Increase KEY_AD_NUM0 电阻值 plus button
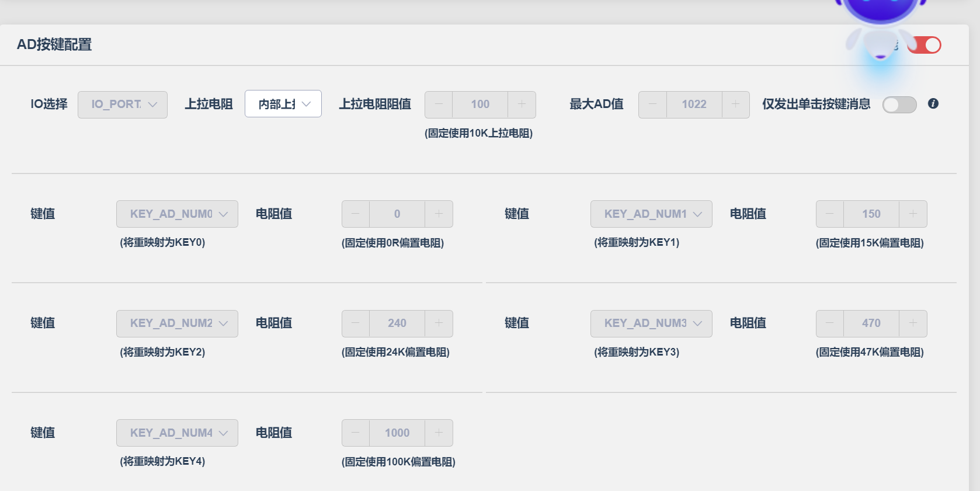This screenshot has height=491, width=980. [x=439, y=214]
